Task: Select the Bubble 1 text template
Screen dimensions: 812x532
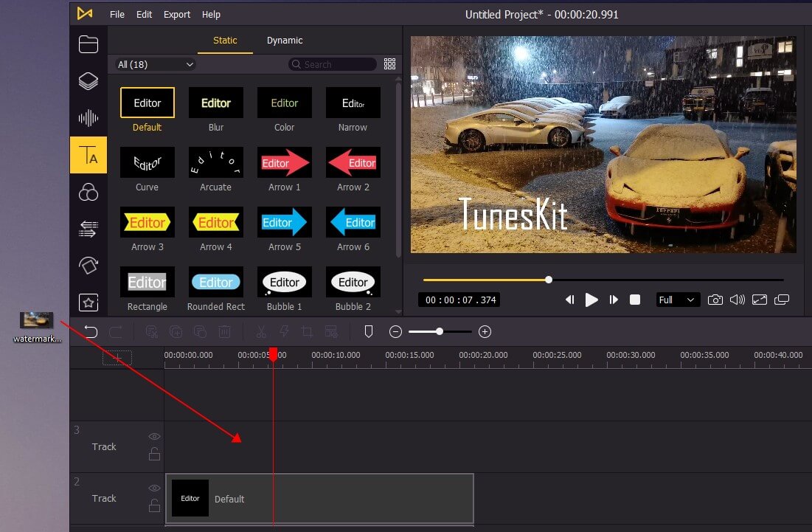Action: coord(284,289)
